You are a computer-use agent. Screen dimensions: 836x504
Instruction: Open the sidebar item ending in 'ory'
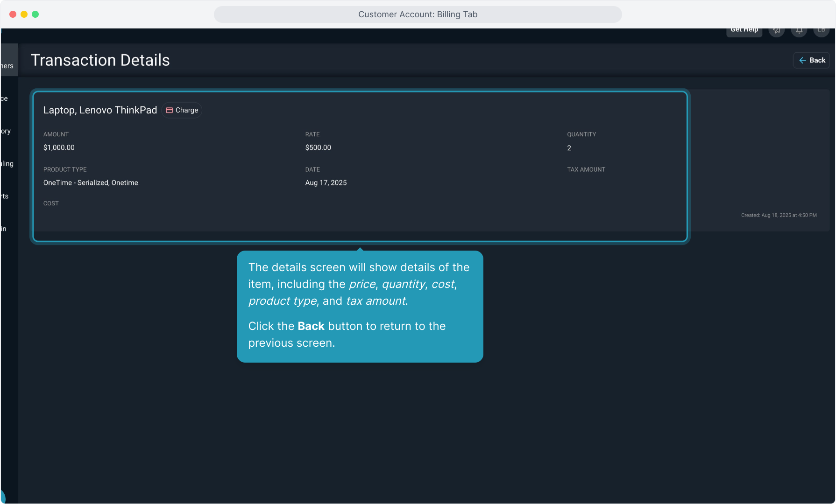click(6, 131)
